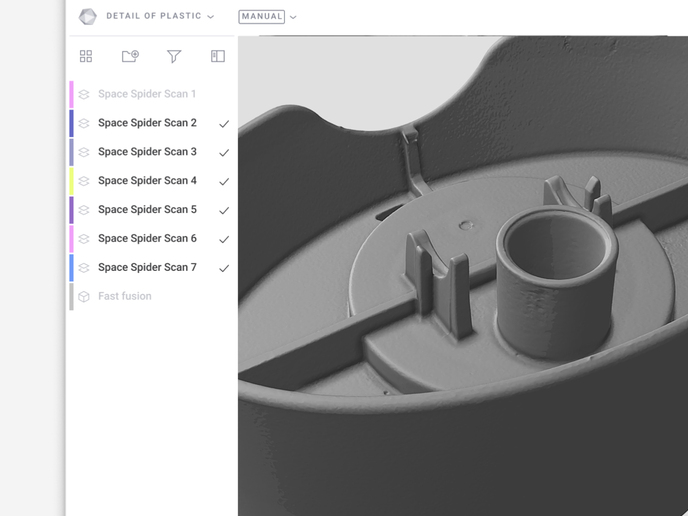Viewport: 688px width, 516px height.
Task: Click the layers icon beside Space Spider Scan 1
Action: pyautogui.click(x=84, y=95)
